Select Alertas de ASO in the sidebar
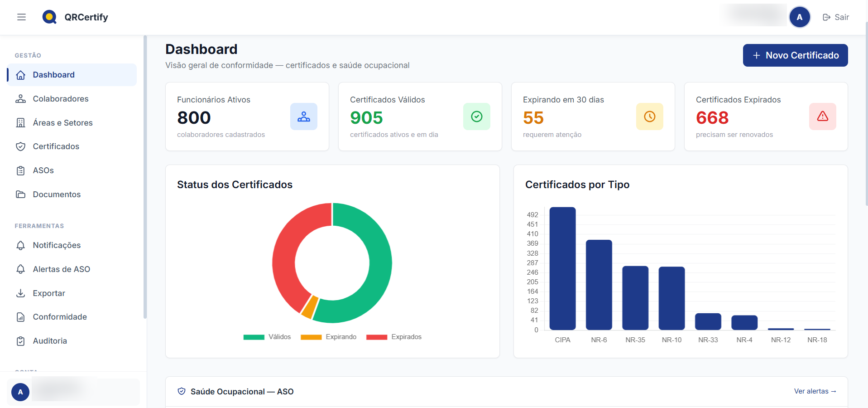Viewport: 868px width, 408px height. point(72,269)
